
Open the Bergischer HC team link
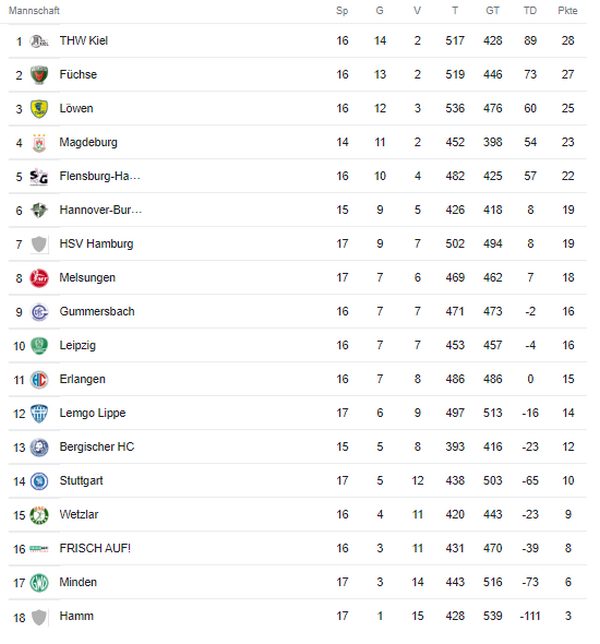(x=97, y=447)
